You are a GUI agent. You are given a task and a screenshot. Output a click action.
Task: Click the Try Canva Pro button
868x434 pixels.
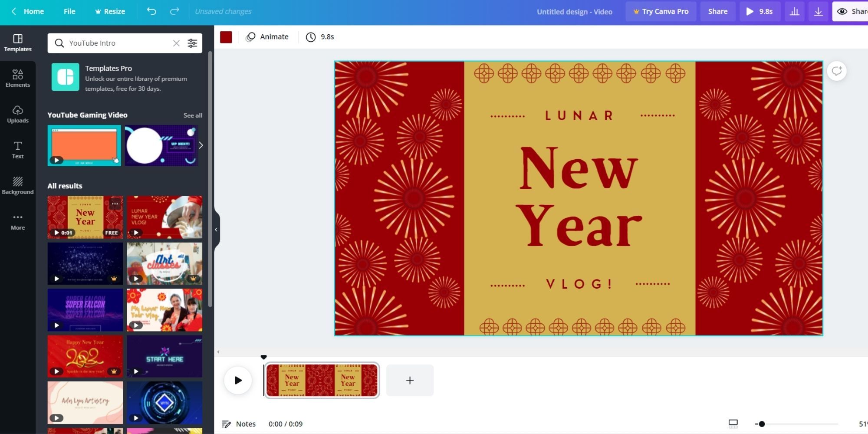(x=661, y=11)
